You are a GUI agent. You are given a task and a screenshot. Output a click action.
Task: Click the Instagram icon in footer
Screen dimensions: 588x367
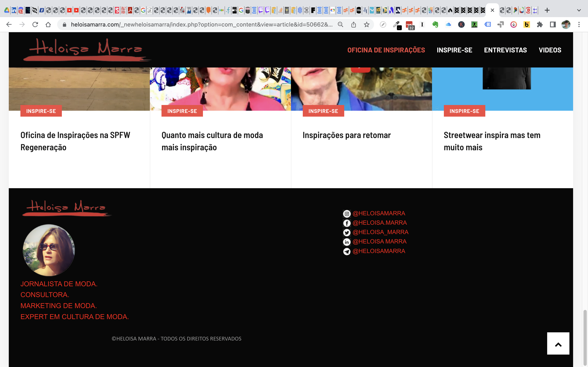coord(346,214)
